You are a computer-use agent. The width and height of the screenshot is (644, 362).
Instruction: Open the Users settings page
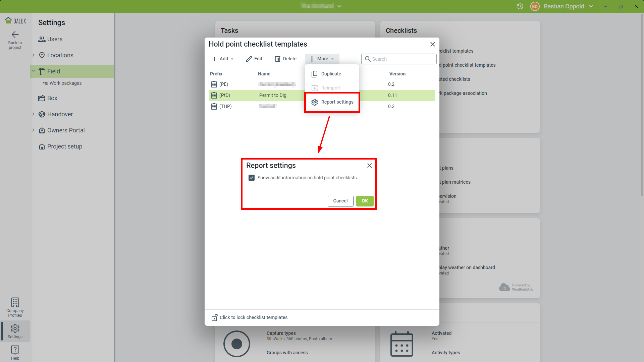coord(55,39)
